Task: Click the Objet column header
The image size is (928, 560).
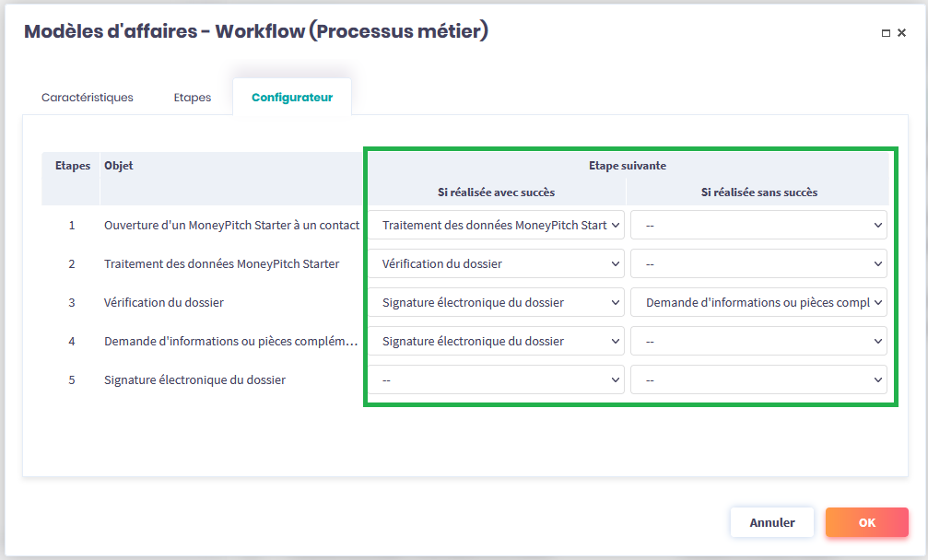Action: [119, 166]
